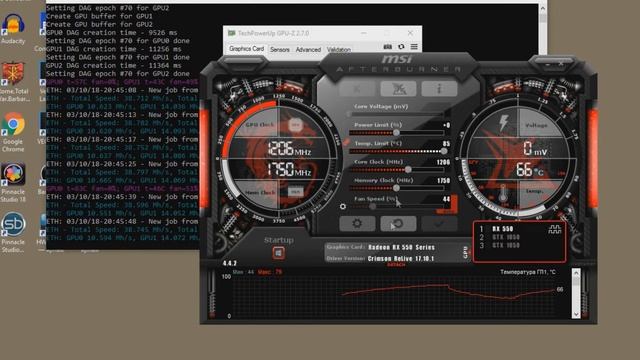Click the GPU-Z refresh icon

[401, 47]
